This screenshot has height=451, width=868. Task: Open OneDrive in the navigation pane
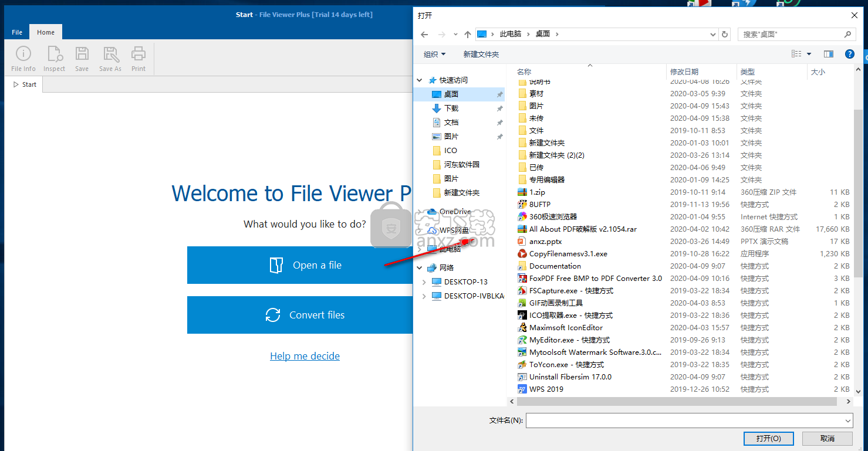click(450, 212)
